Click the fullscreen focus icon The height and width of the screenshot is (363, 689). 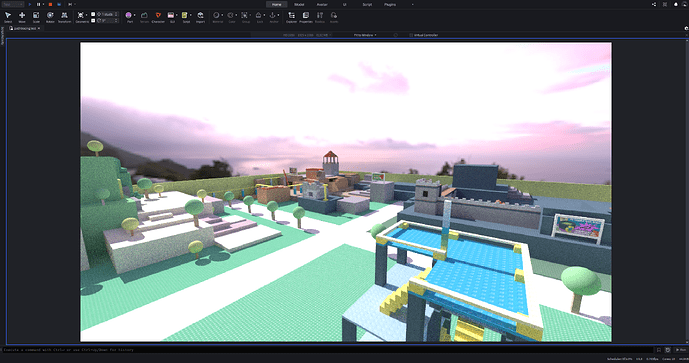pyautogui.click(x=665, y=4)
